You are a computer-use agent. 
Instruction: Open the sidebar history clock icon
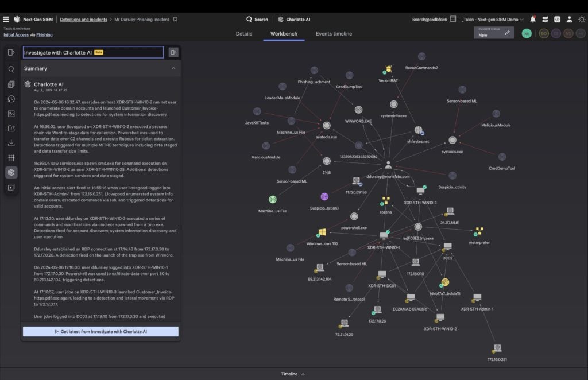[11, 99]
